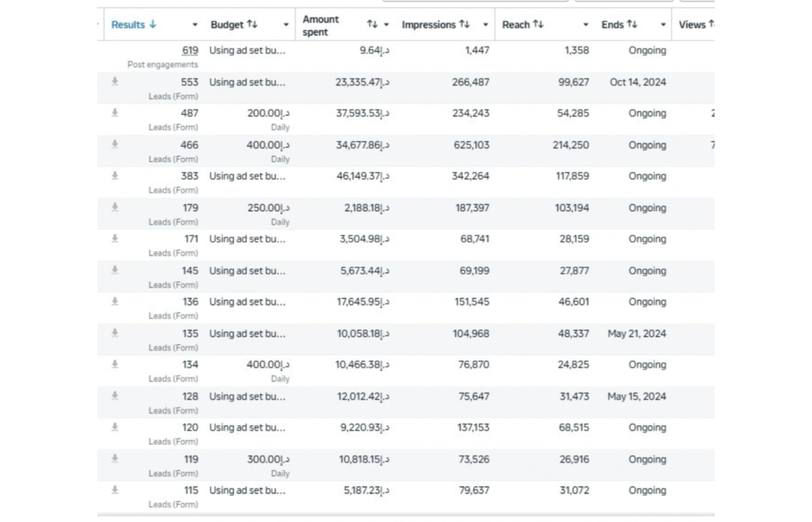This screenshot has height=522, width=812.
Task: Click the underlined 619 results value
Action: click(x=190, y=50)
